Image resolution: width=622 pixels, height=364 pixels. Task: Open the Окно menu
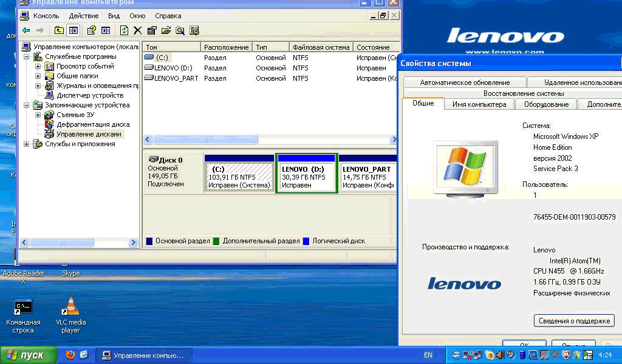coord(137,16)
